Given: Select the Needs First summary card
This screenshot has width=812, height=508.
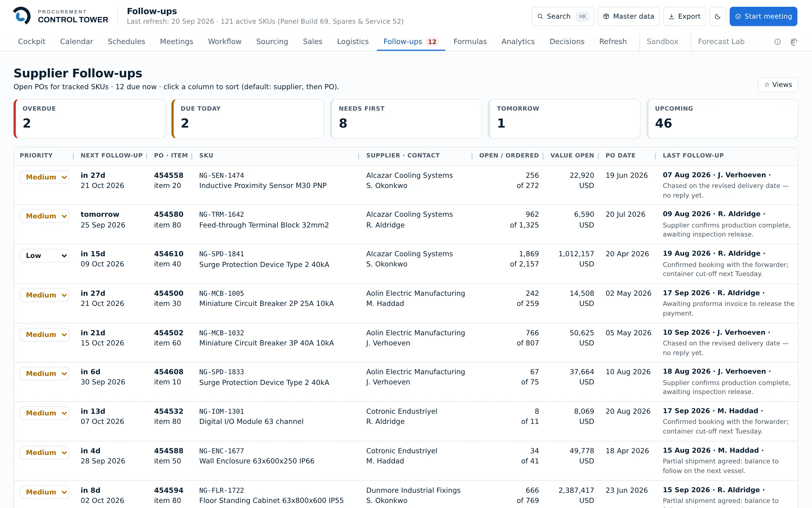Looking at the screenshot, I should tap(406, 119).
